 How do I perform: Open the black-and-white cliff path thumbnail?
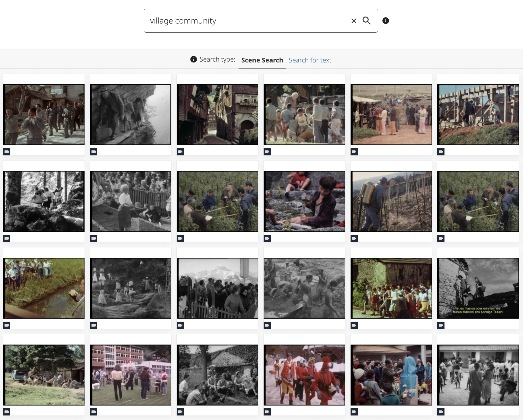[130, 115]
